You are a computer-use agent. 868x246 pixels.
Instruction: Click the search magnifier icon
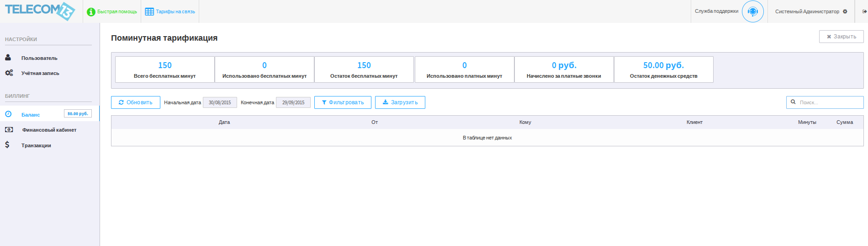[x=793, y=102]
